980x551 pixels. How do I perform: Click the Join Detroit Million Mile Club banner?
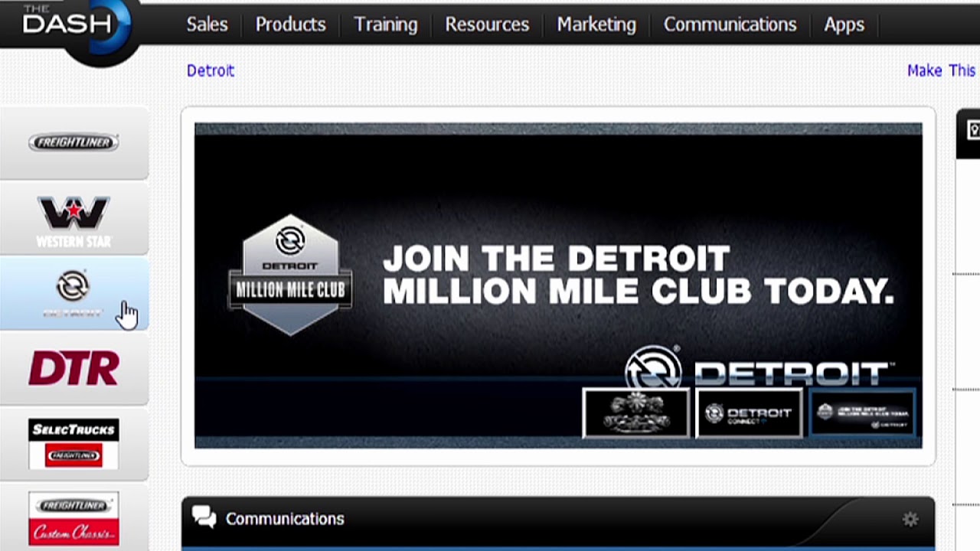coord(558,285)
